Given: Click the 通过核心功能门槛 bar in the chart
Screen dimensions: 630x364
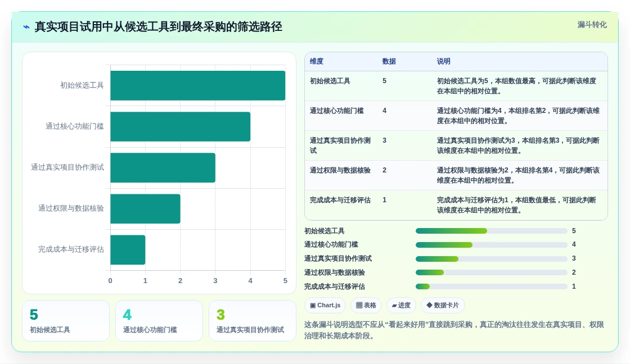Looking at the screenshot, I should click(x=181, y=126).
